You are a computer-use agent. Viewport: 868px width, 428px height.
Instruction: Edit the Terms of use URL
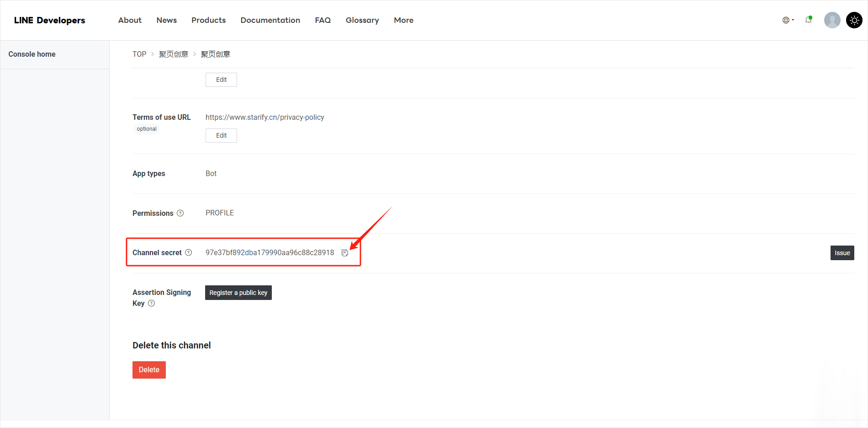coord(221,135)
